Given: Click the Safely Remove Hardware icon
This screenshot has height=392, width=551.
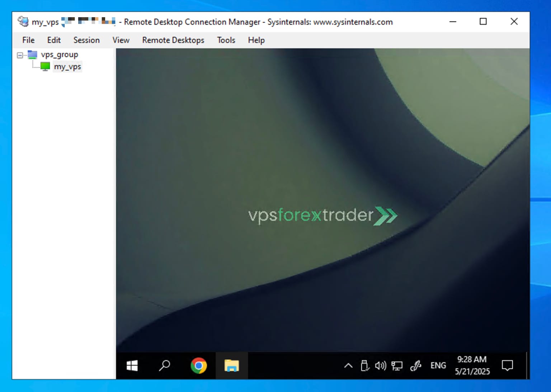Looking at the screenshot, I should (x=364, y=365).
